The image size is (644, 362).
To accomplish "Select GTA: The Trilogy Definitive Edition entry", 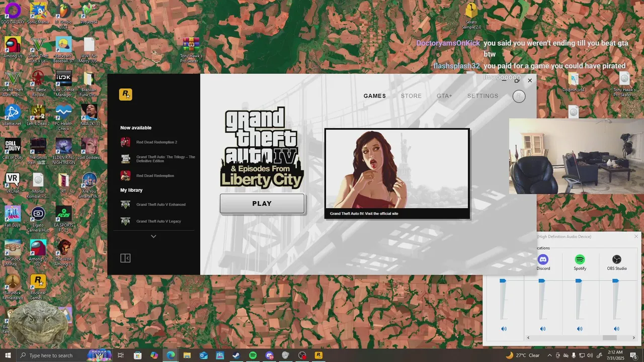I will tap(158, 159).
